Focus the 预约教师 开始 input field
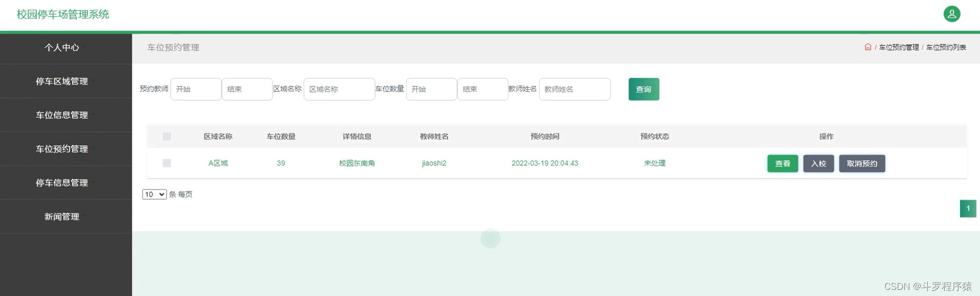Screen dimensions: 980x296 (196, 89)
